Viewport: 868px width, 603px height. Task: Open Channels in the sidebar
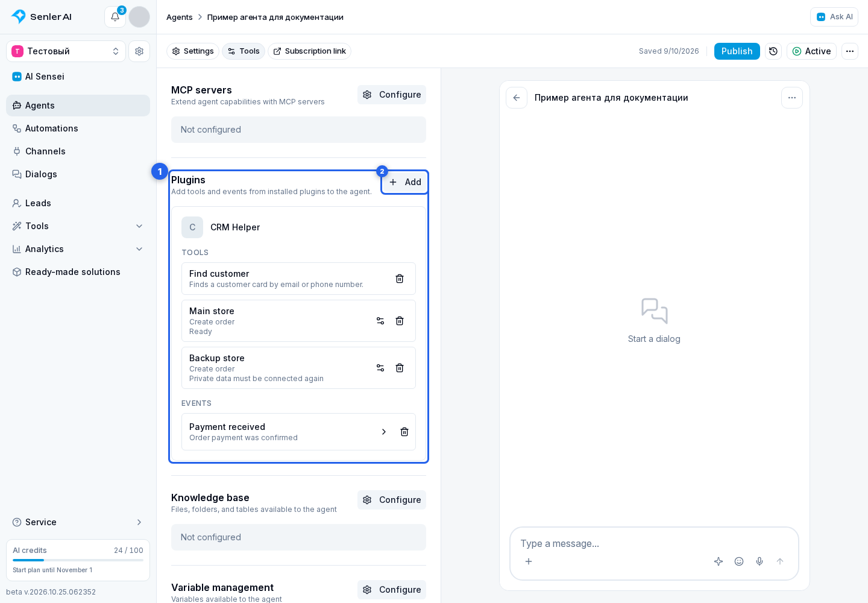(x=78, y=151)
